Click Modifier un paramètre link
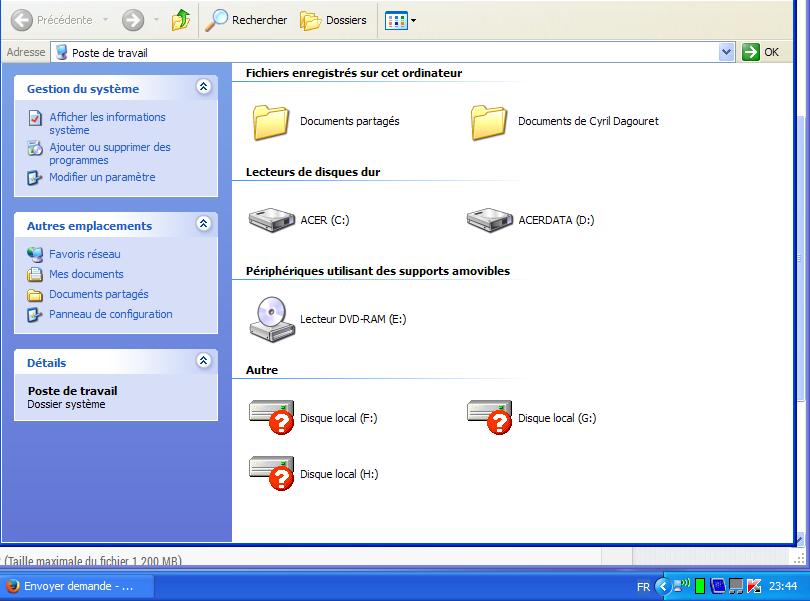Image resolution: width=810 pixels, height=601 pixels. point(102,177)
